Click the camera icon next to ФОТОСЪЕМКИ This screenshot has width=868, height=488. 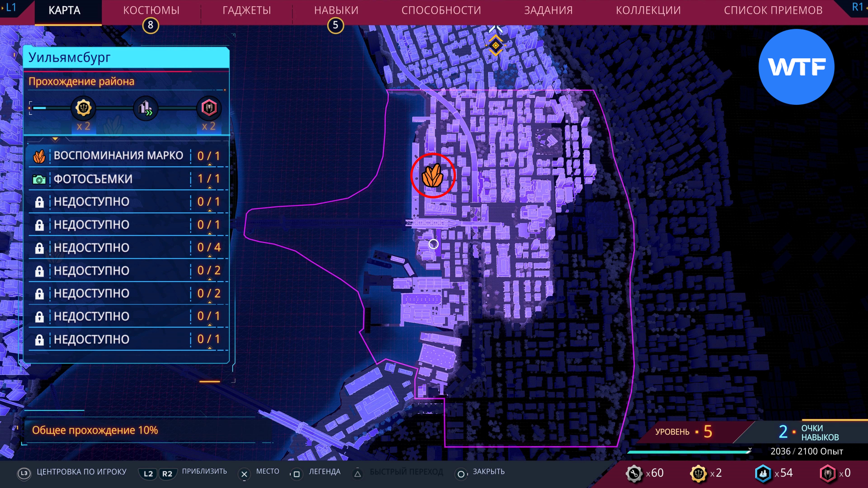[x=39, y=179]
